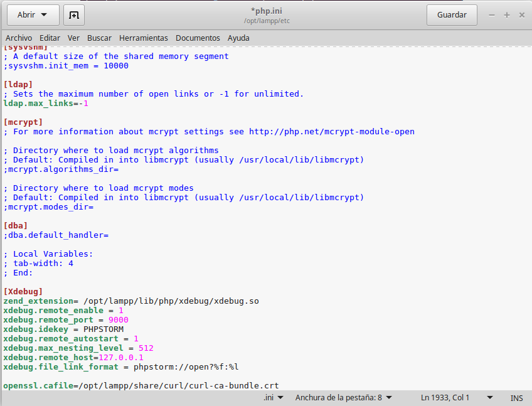This screenshot has height=406, width=532.
Task: Click the ;dba.default_handler= line
Action: (x=56, y=235)
